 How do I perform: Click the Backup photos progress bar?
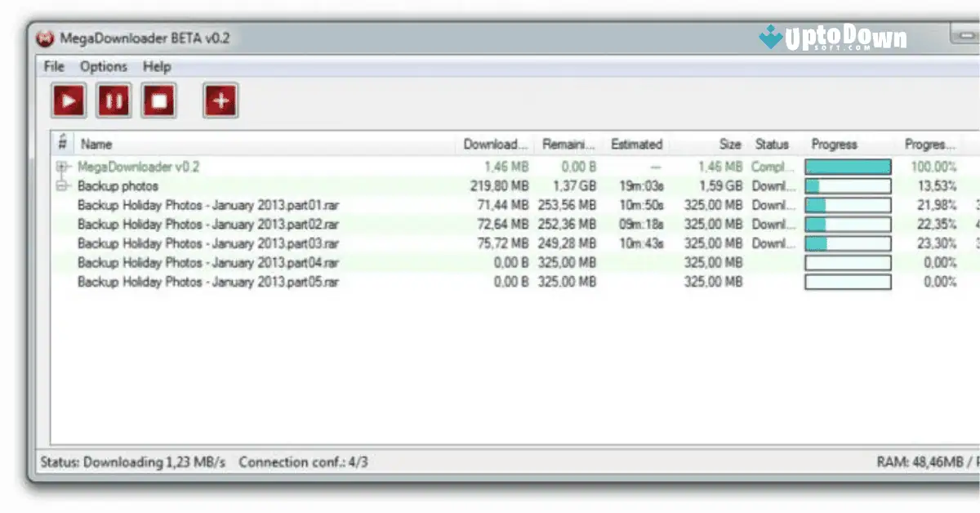pos(847,185)
